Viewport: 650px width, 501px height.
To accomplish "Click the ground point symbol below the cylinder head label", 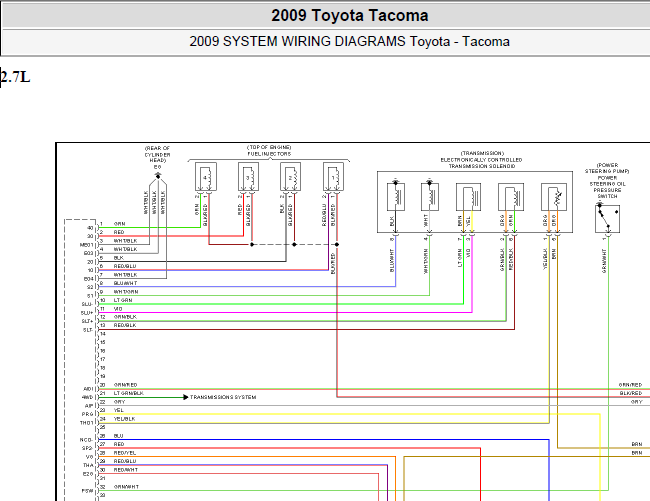I will click(158, 176).
